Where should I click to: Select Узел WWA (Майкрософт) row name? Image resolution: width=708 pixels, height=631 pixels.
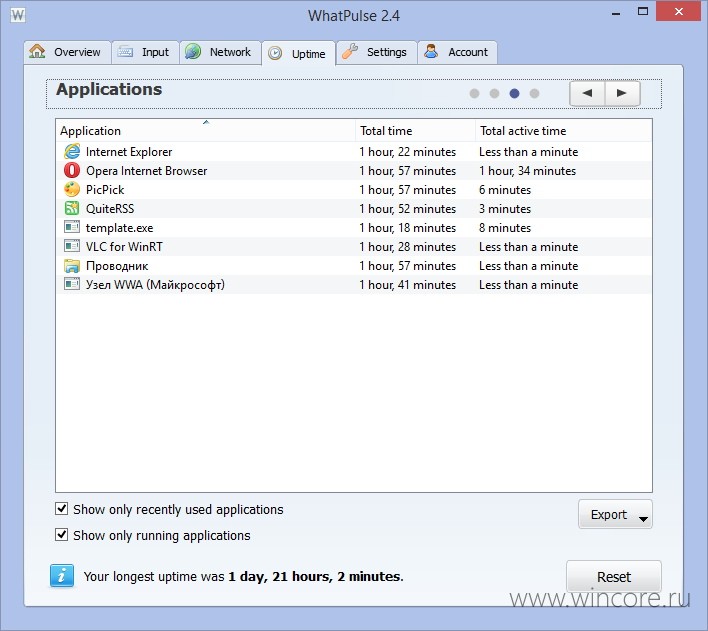pos(155,285)
